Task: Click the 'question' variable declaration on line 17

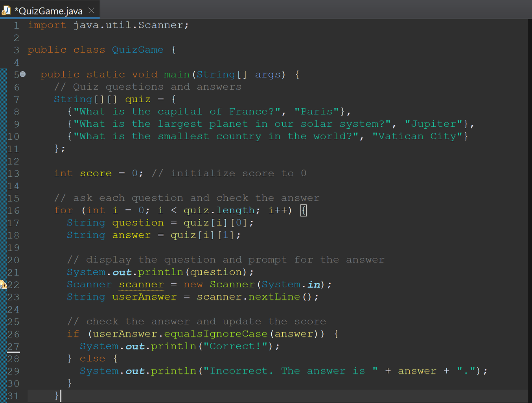Action: (138, 223)
